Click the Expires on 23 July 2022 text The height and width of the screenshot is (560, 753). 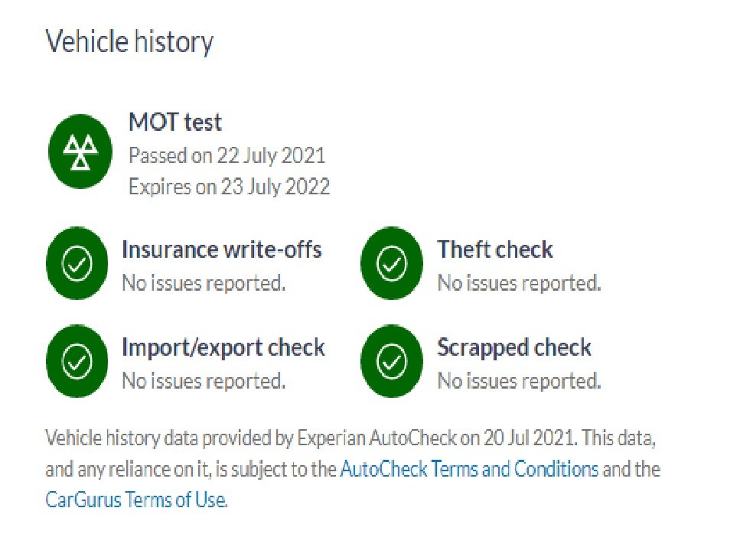(x=229, y=187)
